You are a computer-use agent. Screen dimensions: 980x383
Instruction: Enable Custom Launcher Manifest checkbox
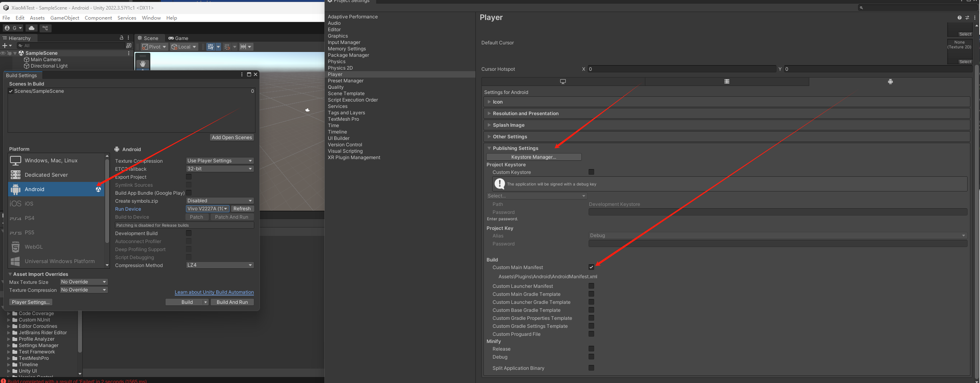591,286
